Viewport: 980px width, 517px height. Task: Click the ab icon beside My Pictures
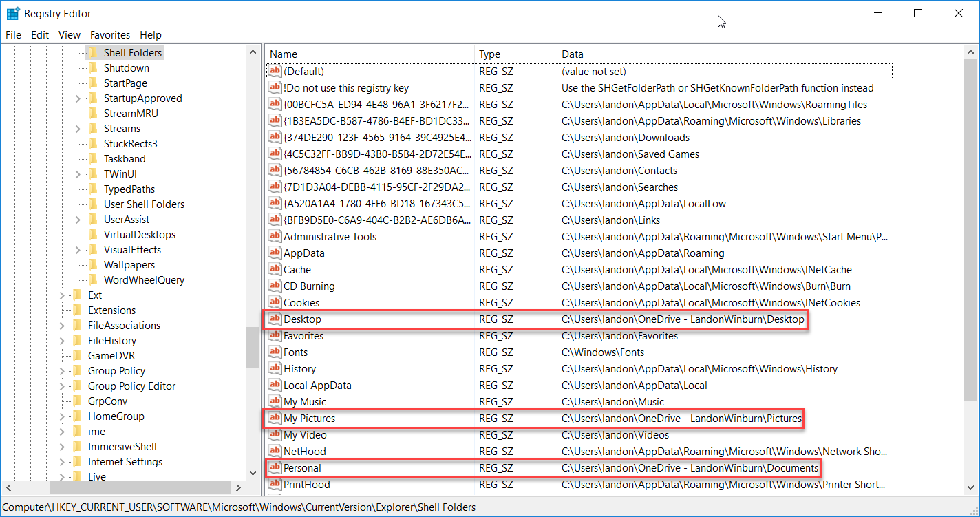pyautogui.click(x=275, y=418)
